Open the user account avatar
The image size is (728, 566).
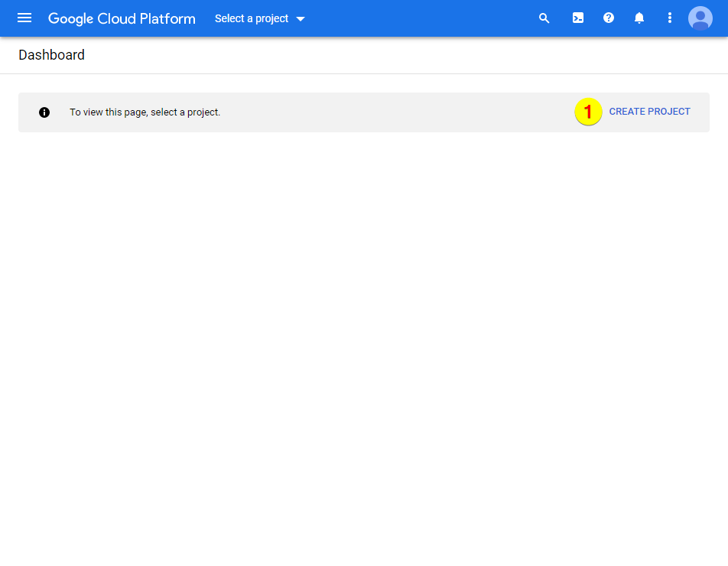pos(700,18)
